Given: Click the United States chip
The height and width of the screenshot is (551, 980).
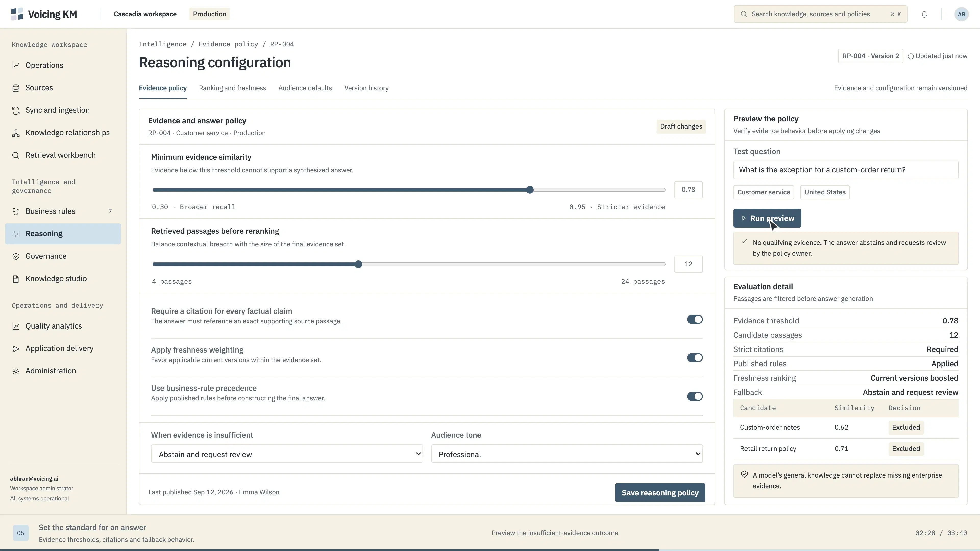Looking at the screenshot, I should pyautogui.click(x=825, y=192).
